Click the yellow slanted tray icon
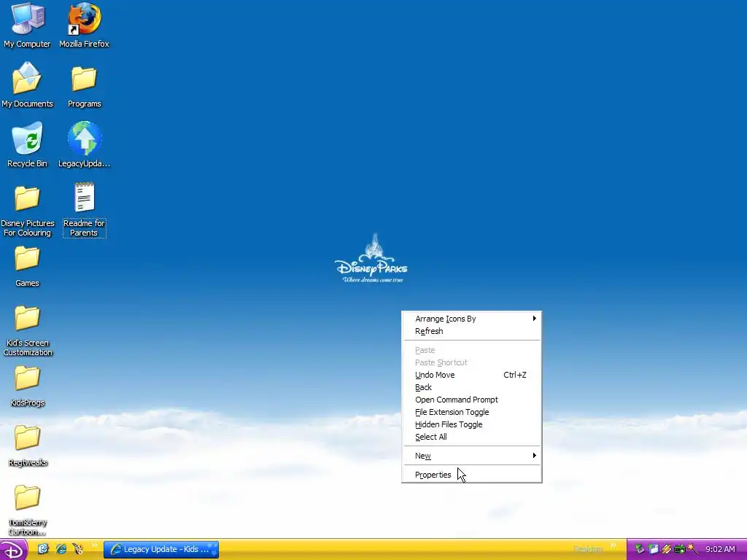This screenshot has height=560, width=747. [667, 549]
